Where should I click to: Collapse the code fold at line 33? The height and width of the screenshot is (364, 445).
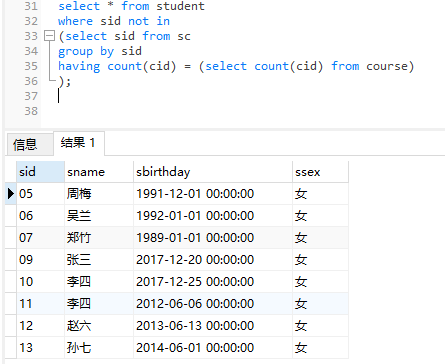coord(49,36)
